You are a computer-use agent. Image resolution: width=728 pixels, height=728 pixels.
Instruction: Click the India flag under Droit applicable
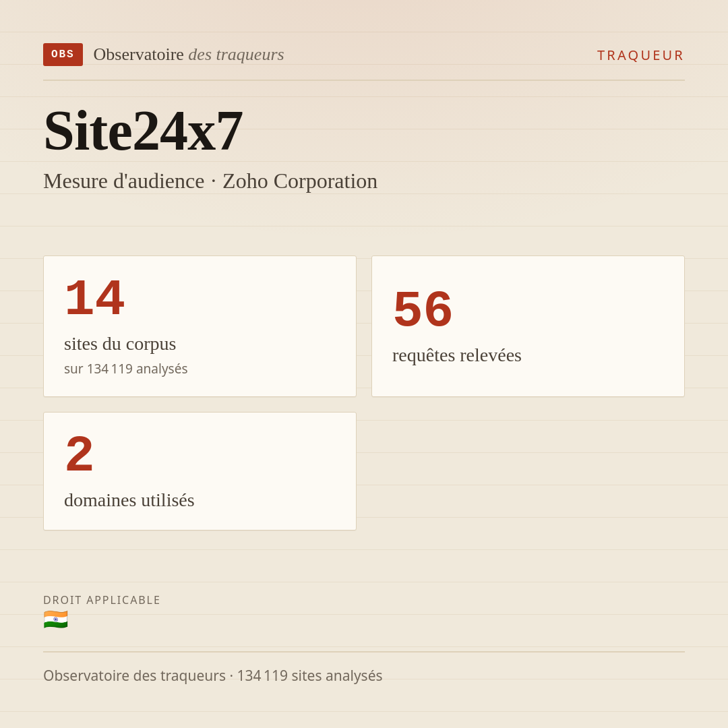tap(56, 619)
